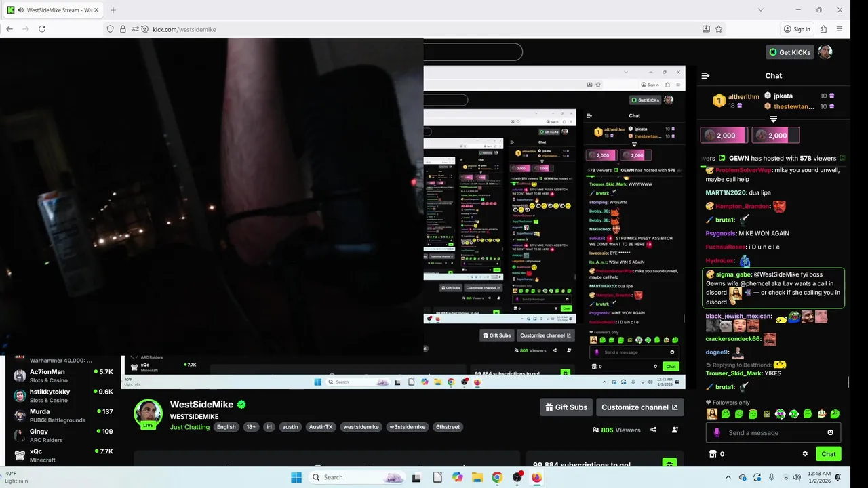Select the second 2,000 KICKs gift pill
The width and height of the screenshot is (868, 488).
[776, 136]
